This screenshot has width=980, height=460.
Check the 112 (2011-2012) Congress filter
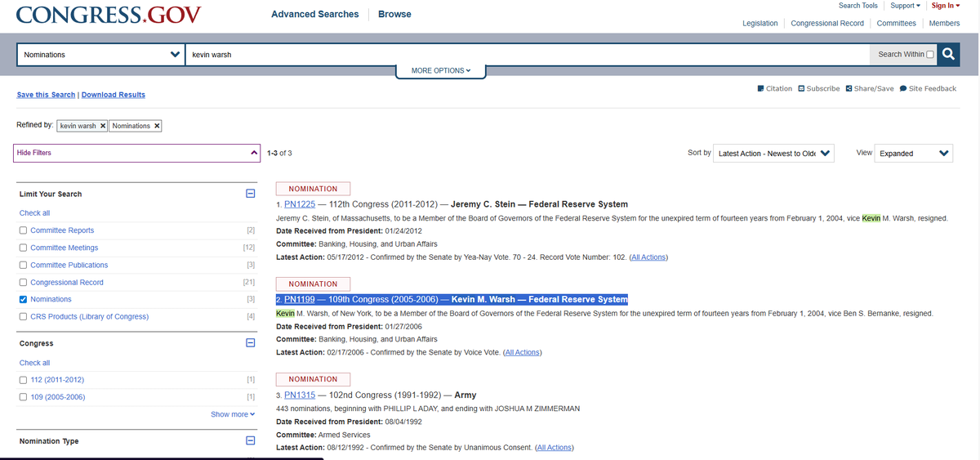pyautogui.click(x=23, y=380)
